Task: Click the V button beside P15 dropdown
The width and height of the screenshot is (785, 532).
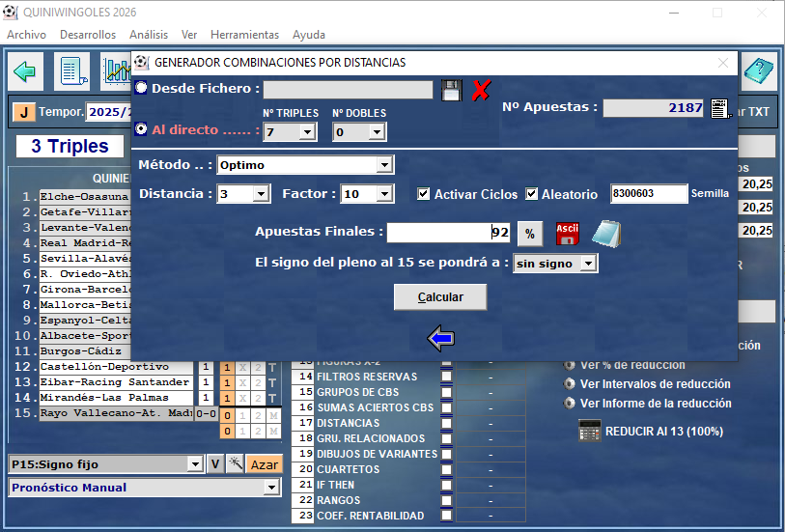Action: pyautogui.click(x=215, y=464)
